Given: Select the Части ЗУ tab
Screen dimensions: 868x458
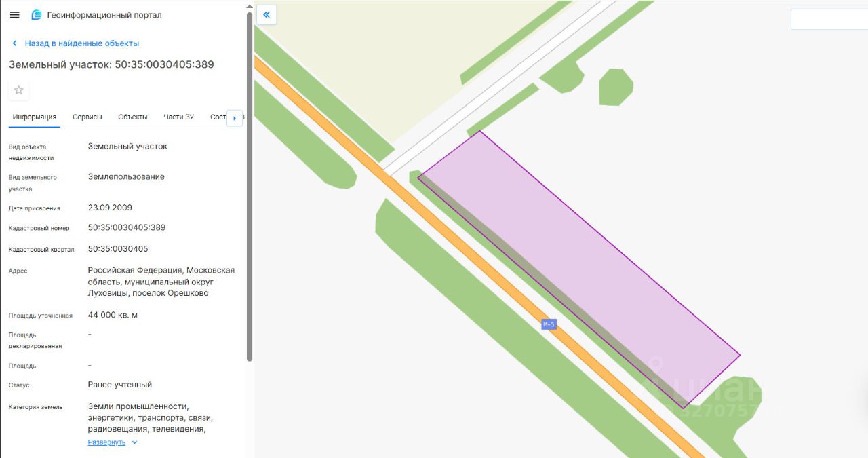Looking at the screenshot, I should point(178,117).
